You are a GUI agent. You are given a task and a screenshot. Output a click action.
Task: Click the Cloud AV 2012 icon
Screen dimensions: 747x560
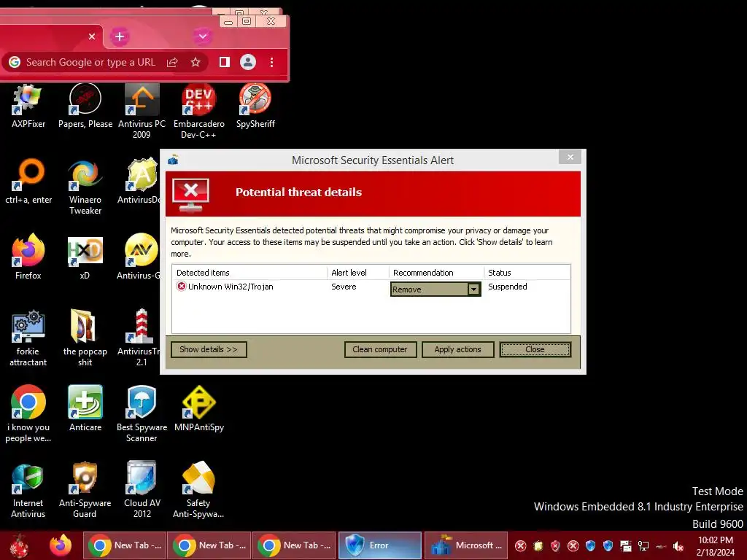[142, 490]
